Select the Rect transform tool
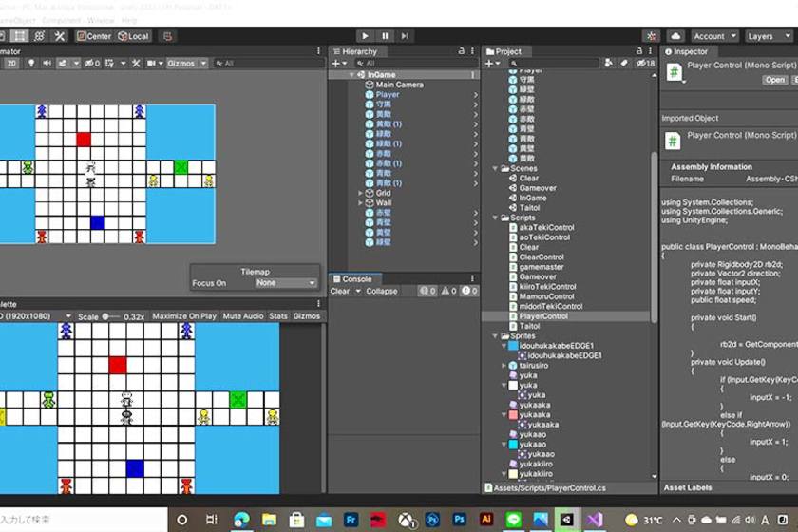798x532 pixels. coord(19,36)
